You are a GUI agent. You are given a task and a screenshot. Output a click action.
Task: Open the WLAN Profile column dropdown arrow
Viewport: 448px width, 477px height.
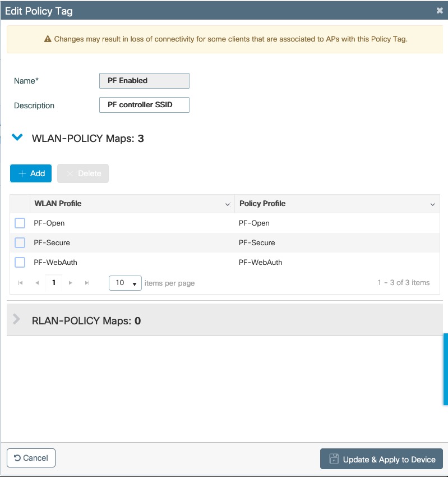click(x=227, y=204)
